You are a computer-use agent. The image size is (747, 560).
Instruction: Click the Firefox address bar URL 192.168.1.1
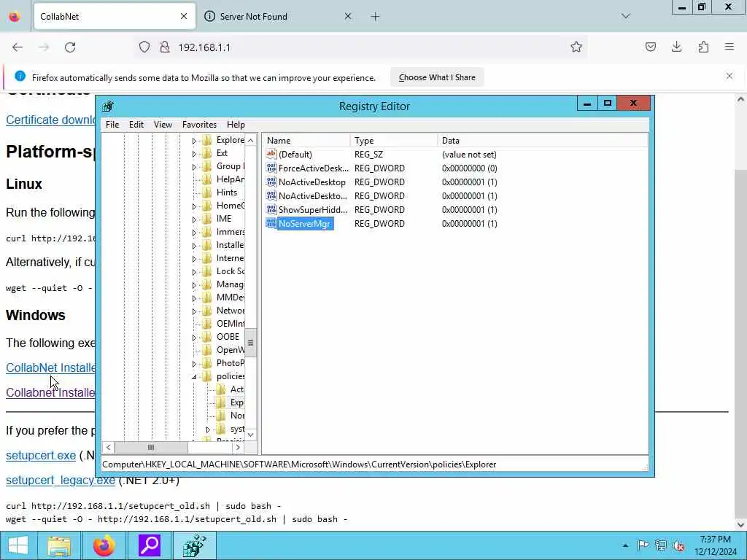pyautogui.click(x=204, y=47)
